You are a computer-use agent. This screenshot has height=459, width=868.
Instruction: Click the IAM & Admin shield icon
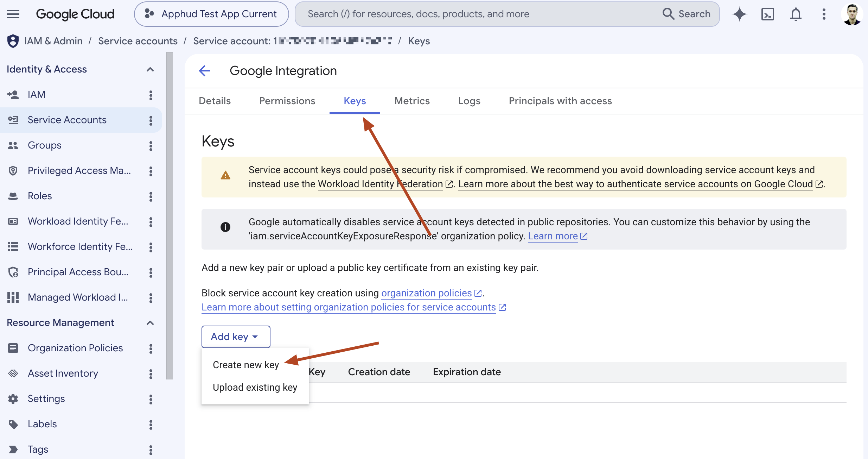(x=13, y=41)
